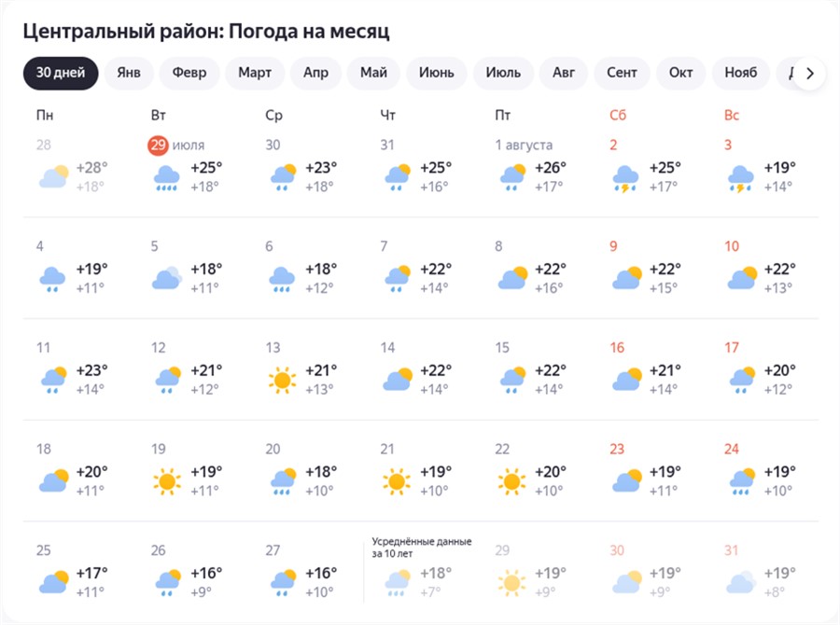Viewport: 840px width, 625px height.
Task: Click the thunderstorm icon on Saturday 2
Action: pyautogui.click(x=625, y=178)
